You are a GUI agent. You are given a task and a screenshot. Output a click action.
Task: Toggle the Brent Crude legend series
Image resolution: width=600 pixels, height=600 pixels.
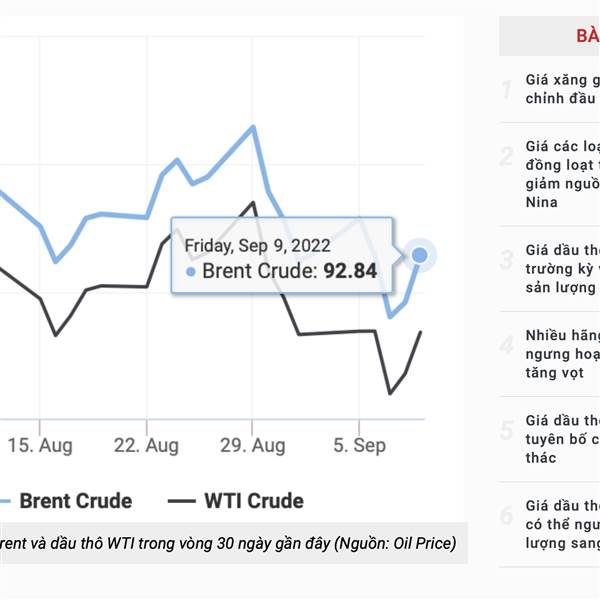66,501
